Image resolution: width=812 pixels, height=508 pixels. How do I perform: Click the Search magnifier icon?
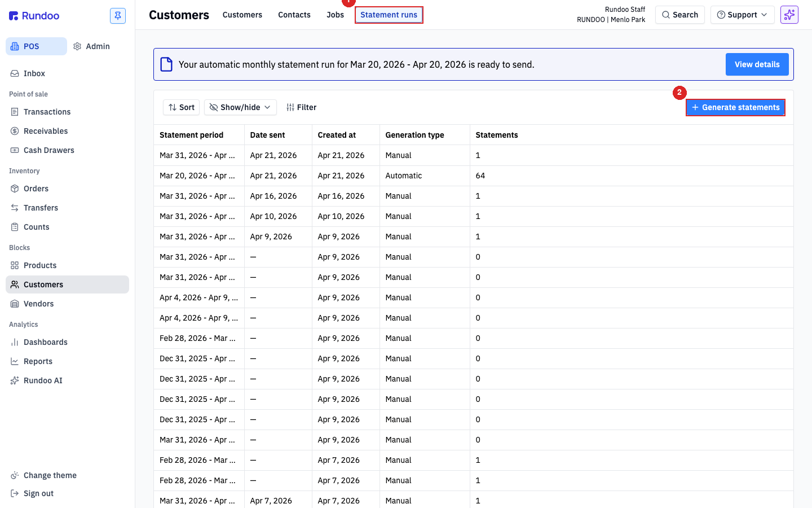click(666, 15)
